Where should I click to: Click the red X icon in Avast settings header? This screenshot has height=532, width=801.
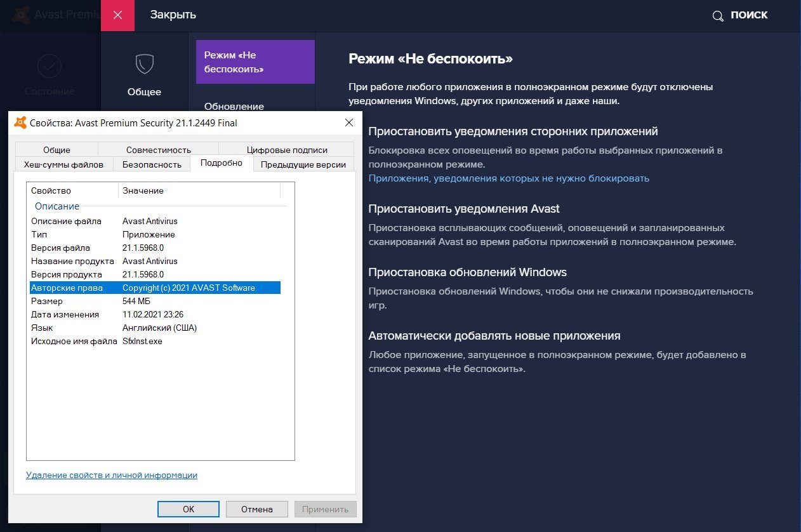pos(117,15)
